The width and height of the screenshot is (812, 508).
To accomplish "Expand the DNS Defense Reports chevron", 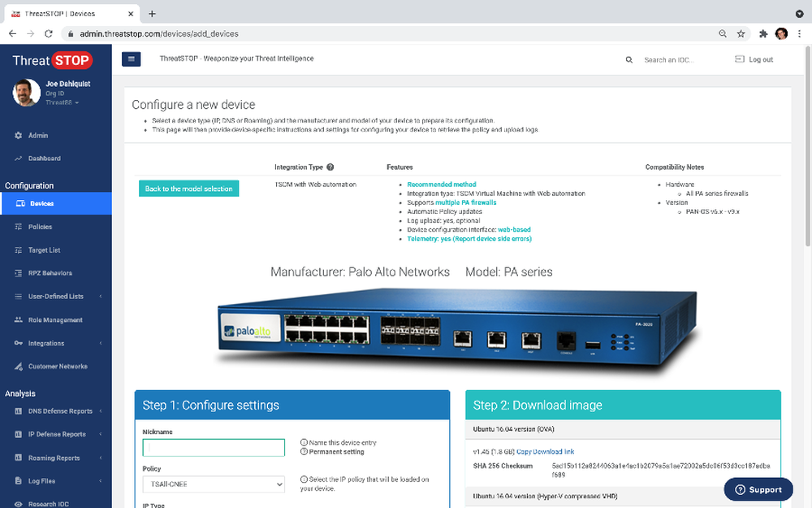I will (101, 411).
